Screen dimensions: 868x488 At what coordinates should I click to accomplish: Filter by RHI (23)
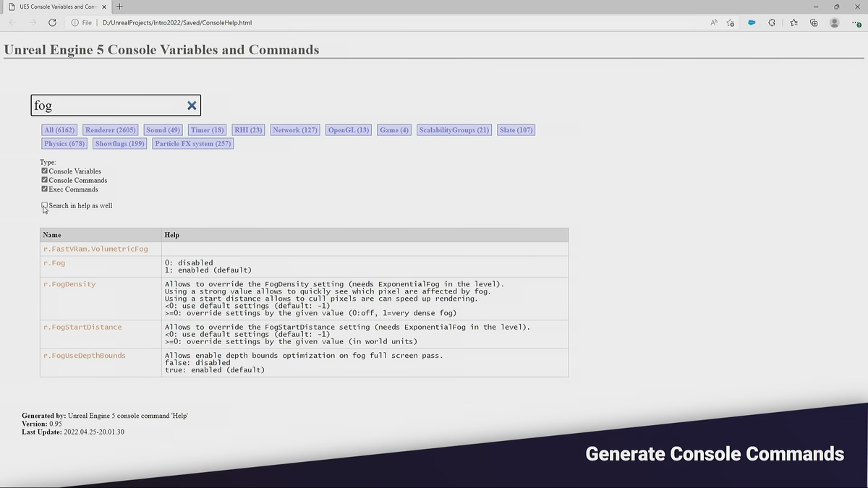coord(248,130)
